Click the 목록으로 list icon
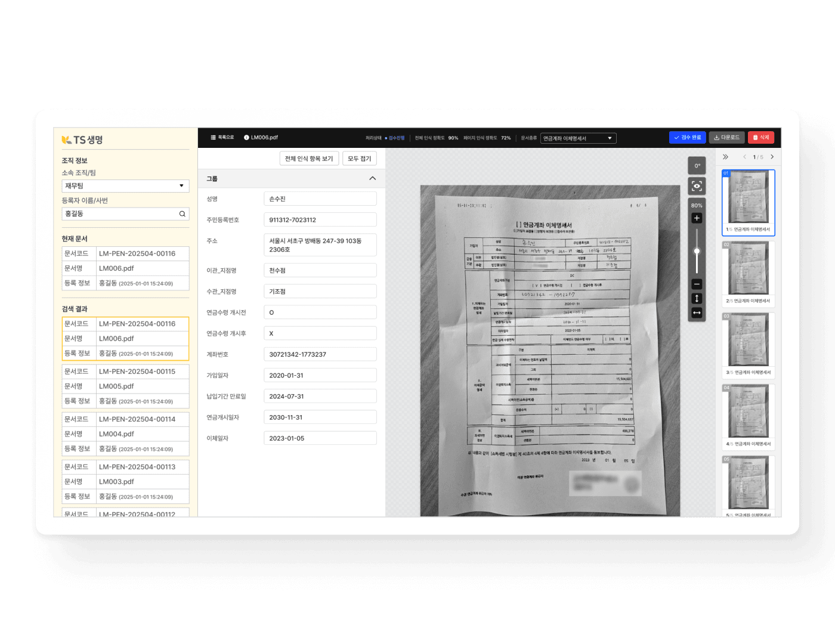This screenshot has height=644, width=835. (213, 138)
